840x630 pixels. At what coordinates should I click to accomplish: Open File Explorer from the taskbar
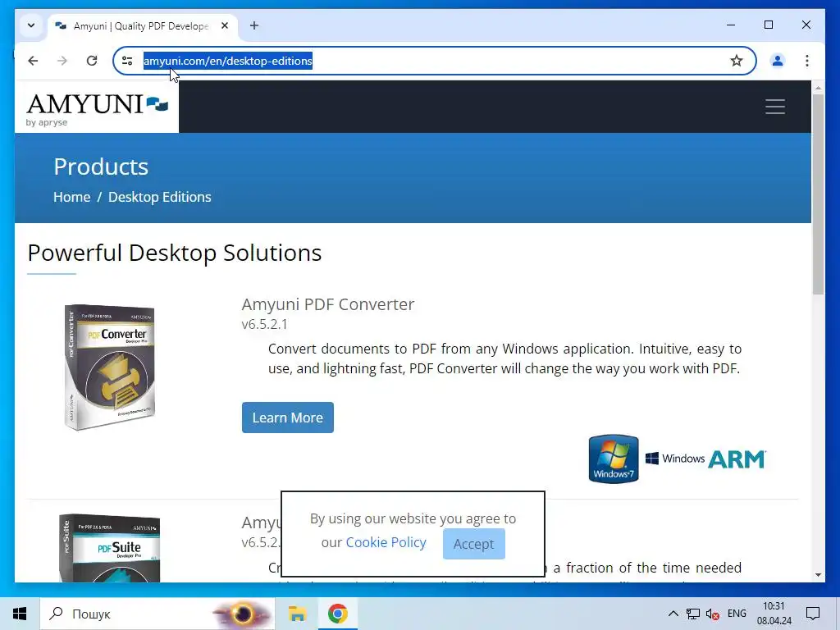pyautogui.click(x=297, y=614)
